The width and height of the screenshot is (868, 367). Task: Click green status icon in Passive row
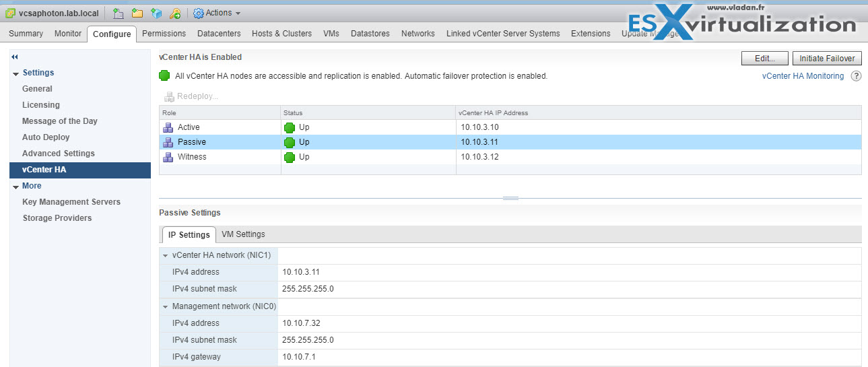290,142
